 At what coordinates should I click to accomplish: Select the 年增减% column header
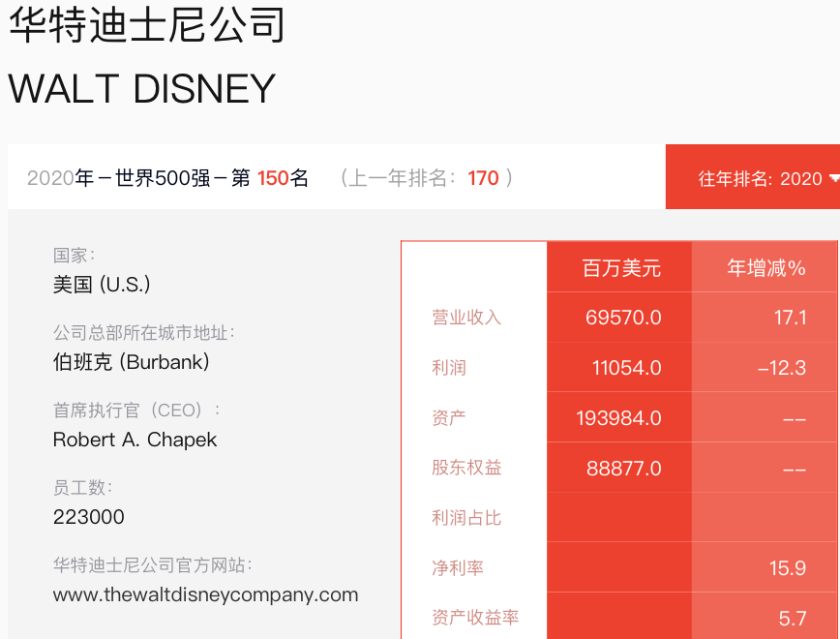(766, 267)
